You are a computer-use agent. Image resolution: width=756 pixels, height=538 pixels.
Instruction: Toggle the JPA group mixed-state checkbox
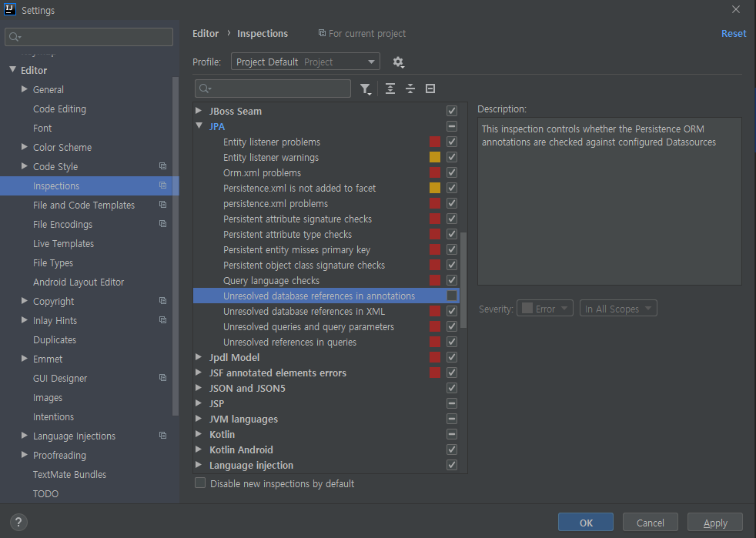coord(452,126)
